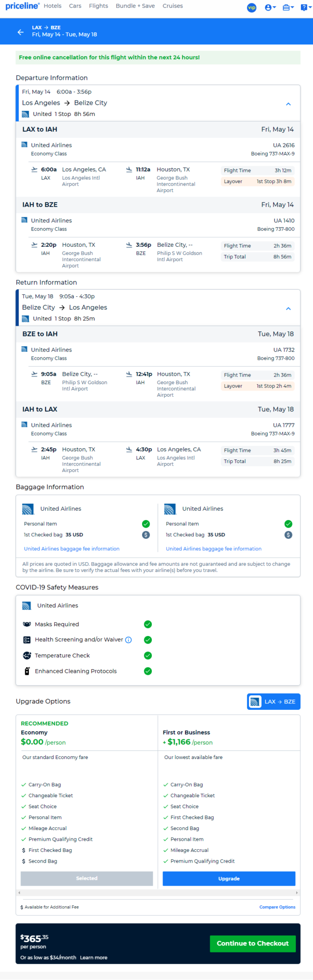
Task: Open left United Airlines baggage fee information link
Action: (x=71, y=549)
